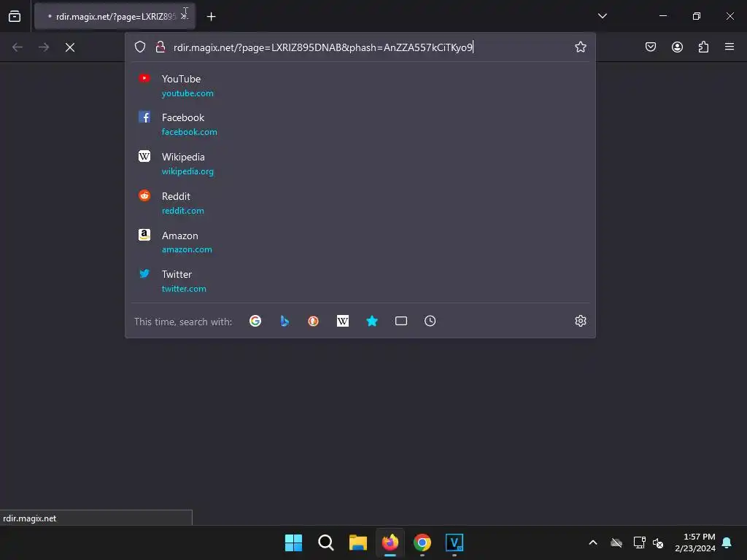This screenshot has height=560, width=747.
Task: Open Windows taskbar search
Action: (x=326, y=542)
